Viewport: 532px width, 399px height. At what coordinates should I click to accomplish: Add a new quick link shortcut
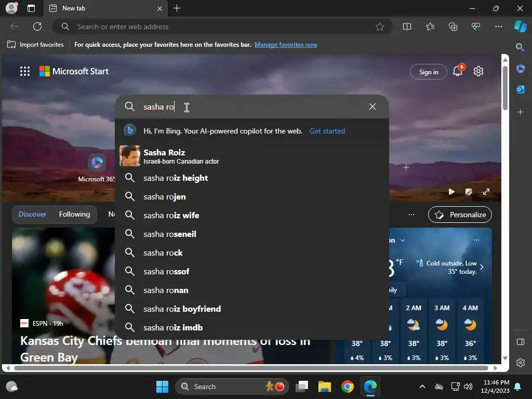click(x=406, y=167)
